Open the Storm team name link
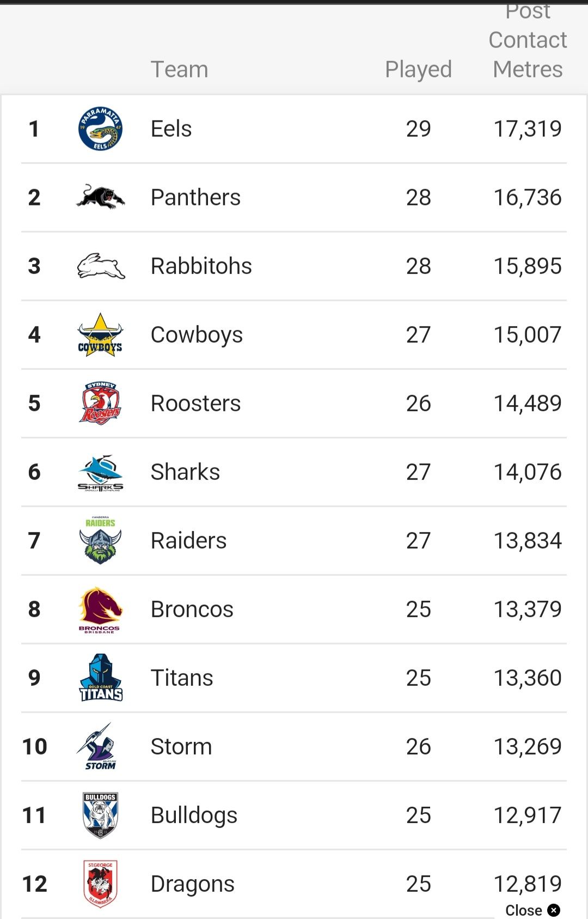 tap(181, 746)
